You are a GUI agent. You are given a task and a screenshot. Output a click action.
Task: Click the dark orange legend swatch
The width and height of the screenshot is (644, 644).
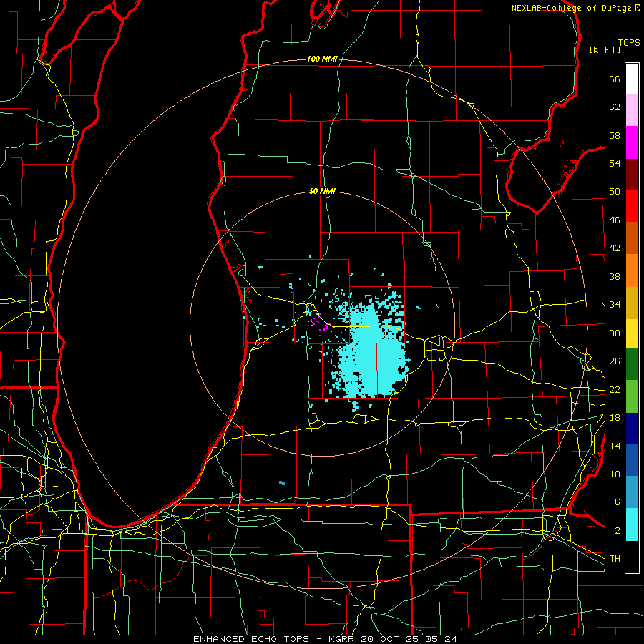[x=632, y=238]
